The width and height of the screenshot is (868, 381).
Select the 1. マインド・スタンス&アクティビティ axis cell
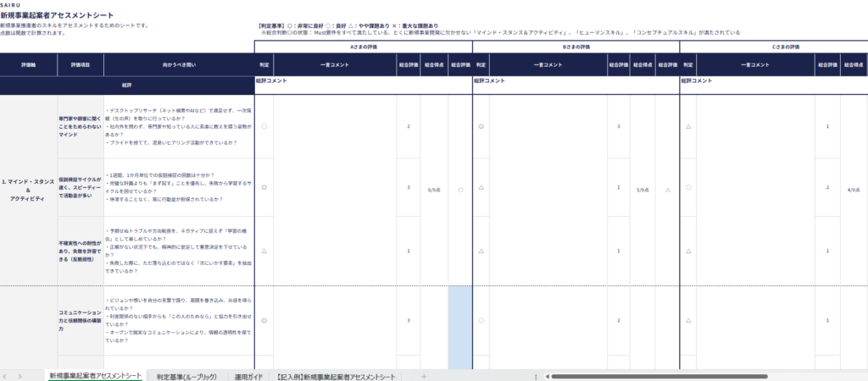pyautogui.click(x=28, y=190)
